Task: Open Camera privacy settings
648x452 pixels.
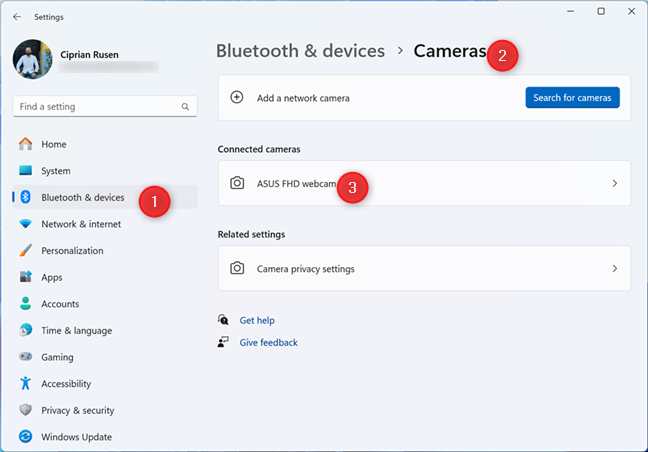Action: [x=424, y=269]
